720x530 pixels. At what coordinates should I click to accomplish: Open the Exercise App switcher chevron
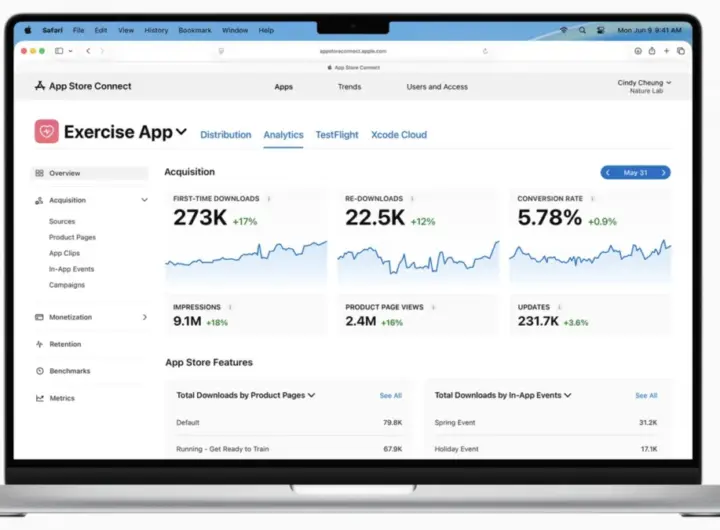(x=181, y=132)
